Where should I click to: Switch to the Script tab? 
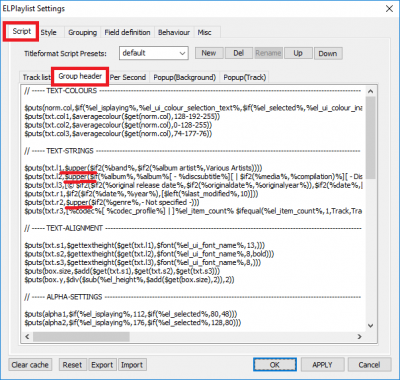21,32
